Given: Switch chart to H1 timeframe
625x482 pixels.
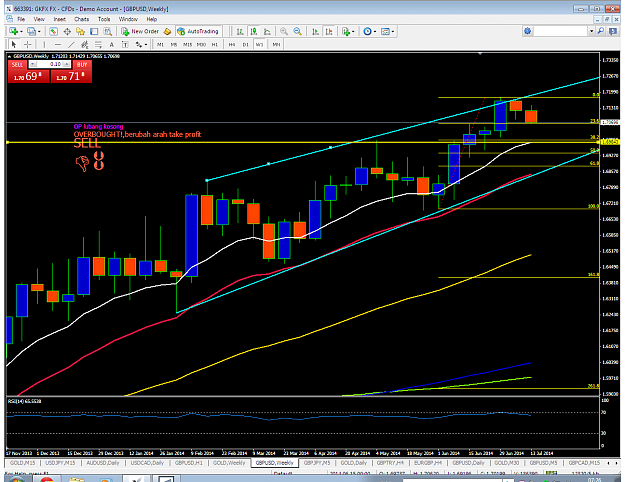Looking at the screenshot, I should [x=215, y=45].
